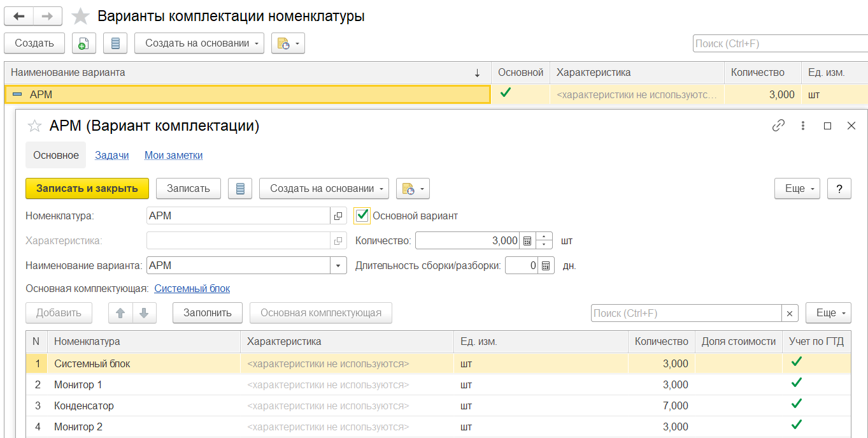Viewport: 868px width, 438px height.
Task: Click the list view icon in the top toolbar
Action: [x=115, y=43]
